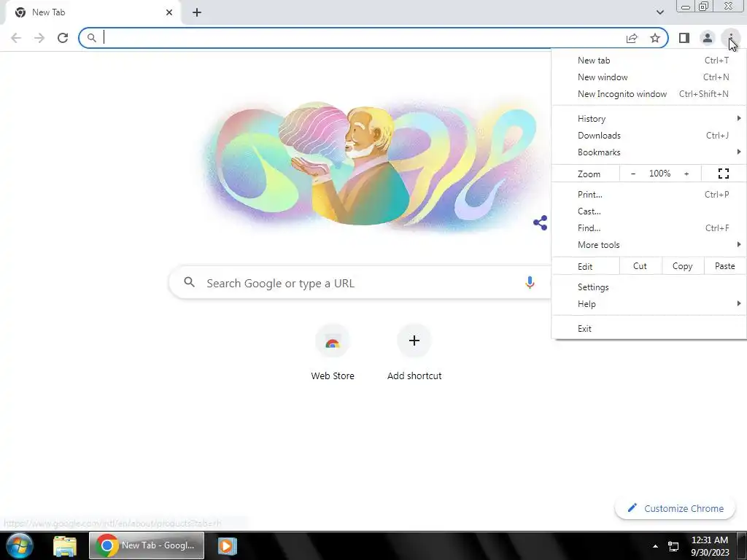
Task: Select Exit to quit Chrome
Action: pyautogui.click(x=649, y=329)
